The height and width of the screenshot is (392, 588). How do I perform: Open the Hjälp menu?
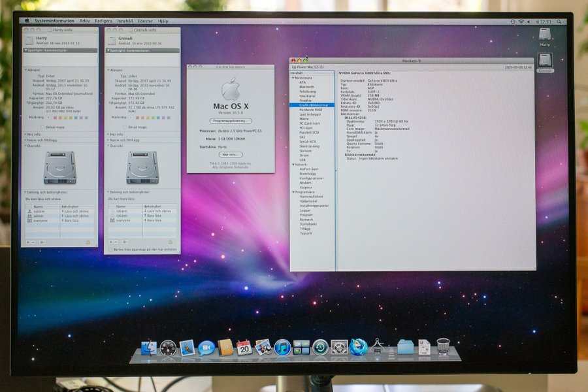(x=163, y=21)
